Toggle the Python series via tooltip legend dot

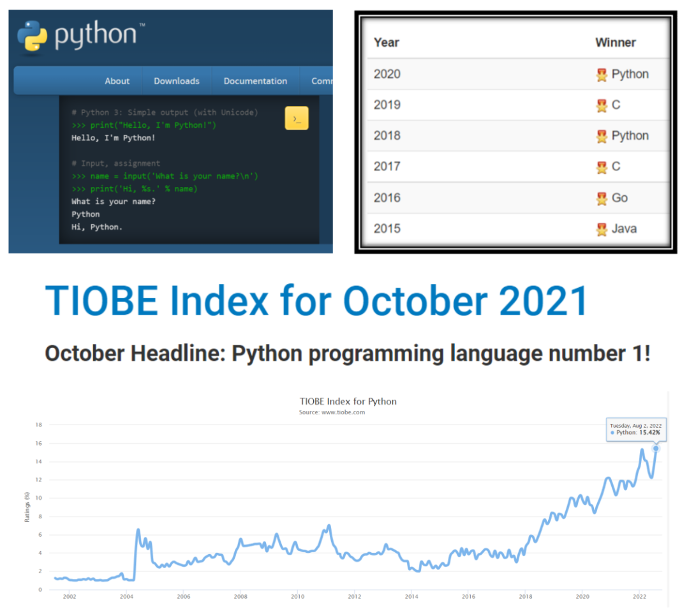(x=613, y=432)
